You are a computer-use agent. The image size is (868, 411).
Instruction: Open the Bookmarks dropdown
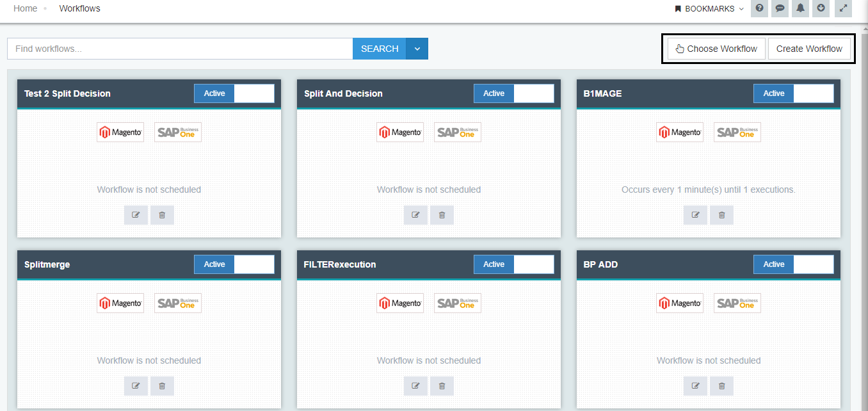pos(709,9)
